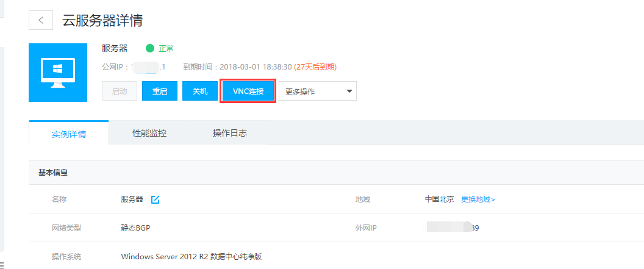This screenshot has height=269, width=644.
Task: Click the 27天后到期 expiry notice
Action: pyautogui.click(x=315, y=66)
